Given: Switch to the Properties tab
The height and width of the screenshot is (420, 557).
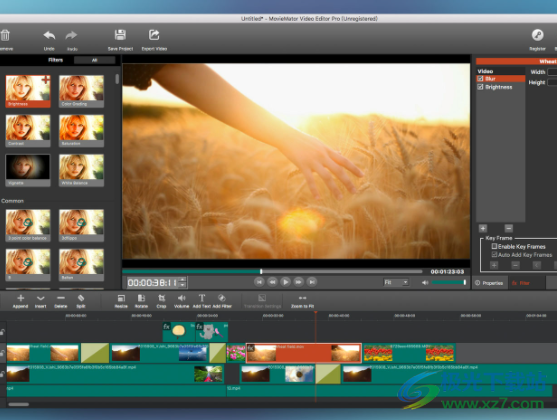Looking at the screenshot, I should [x=490, y=283].
